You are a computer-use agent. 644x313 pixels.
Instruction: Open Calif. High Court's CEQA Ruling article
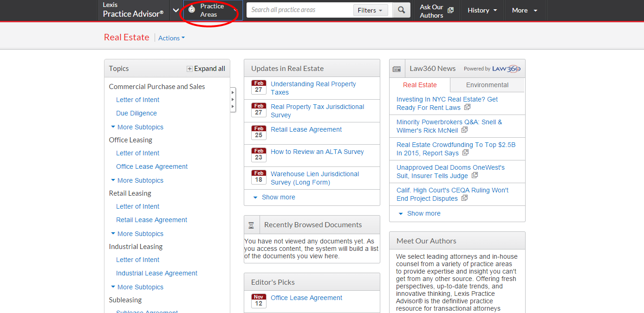452,194
